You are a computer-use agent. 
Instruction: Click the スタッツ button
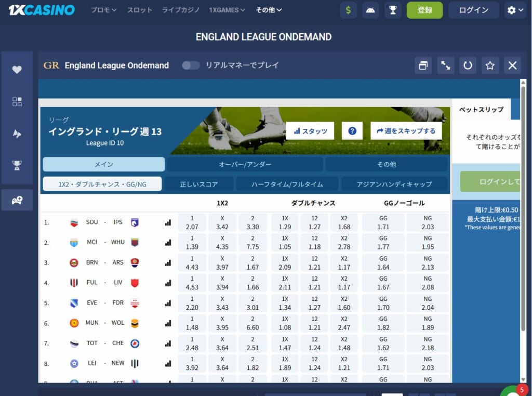pos(310,130)
